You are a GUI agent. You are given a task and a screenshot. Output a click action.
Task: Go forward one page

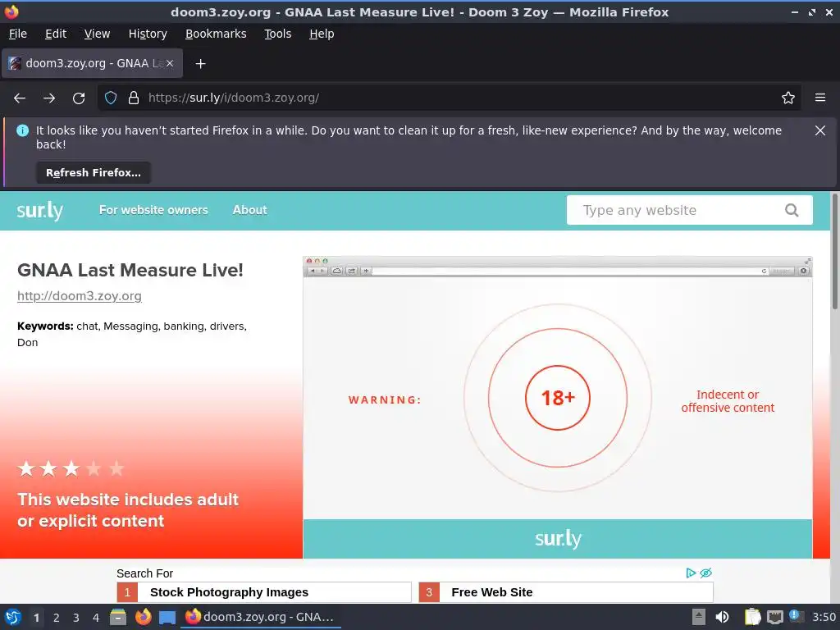click(49, 98)
